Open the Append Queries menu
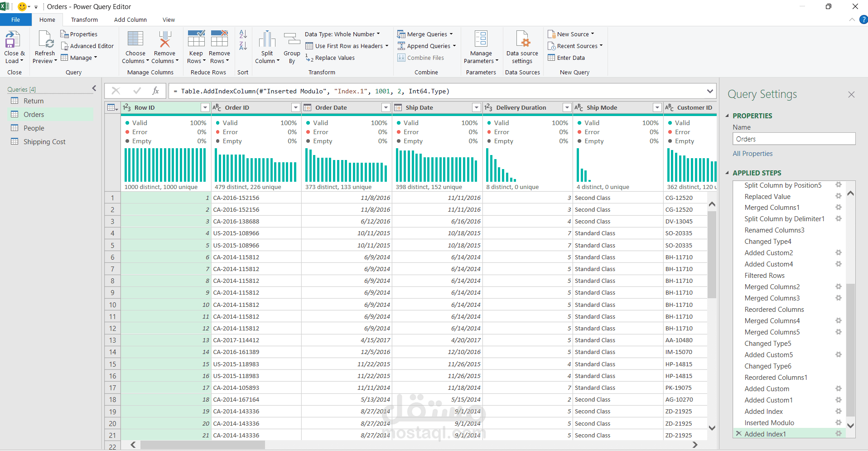The width and height of the screenshot is (868, 451). pos(427,46)
